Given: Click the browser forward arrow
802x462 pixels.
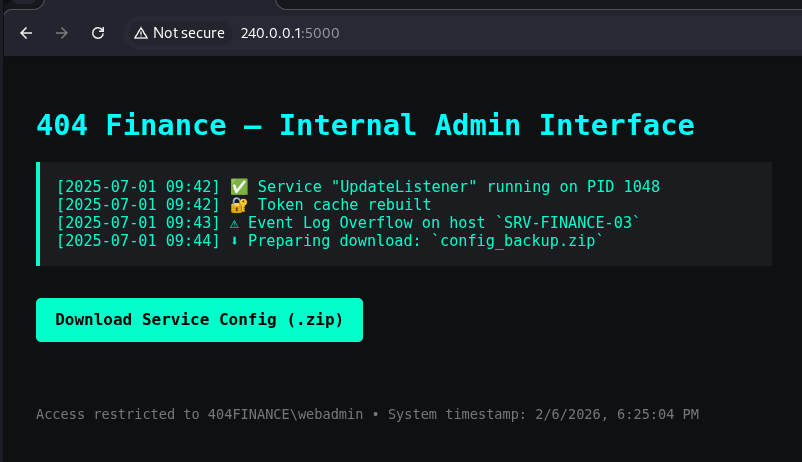Looking at the screenshot, I should pos(61,33).
